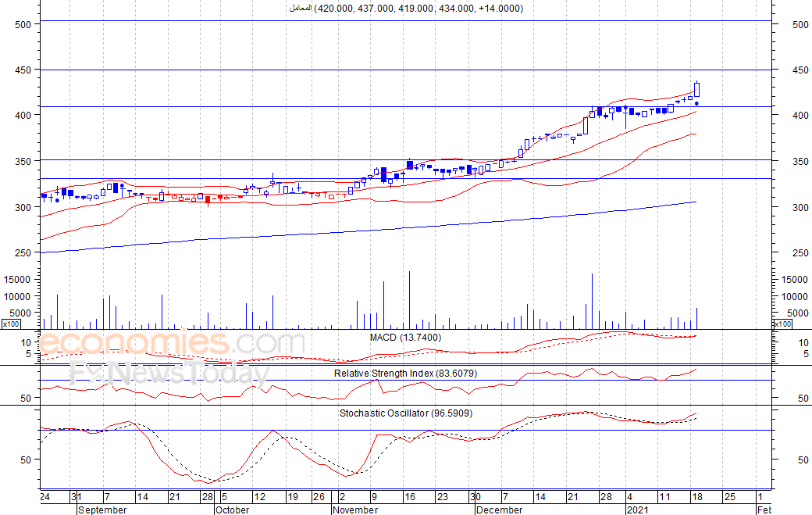
Task: Click the MACD right-axis value 10
Action: pyautogui.click(x=803, y=342)
